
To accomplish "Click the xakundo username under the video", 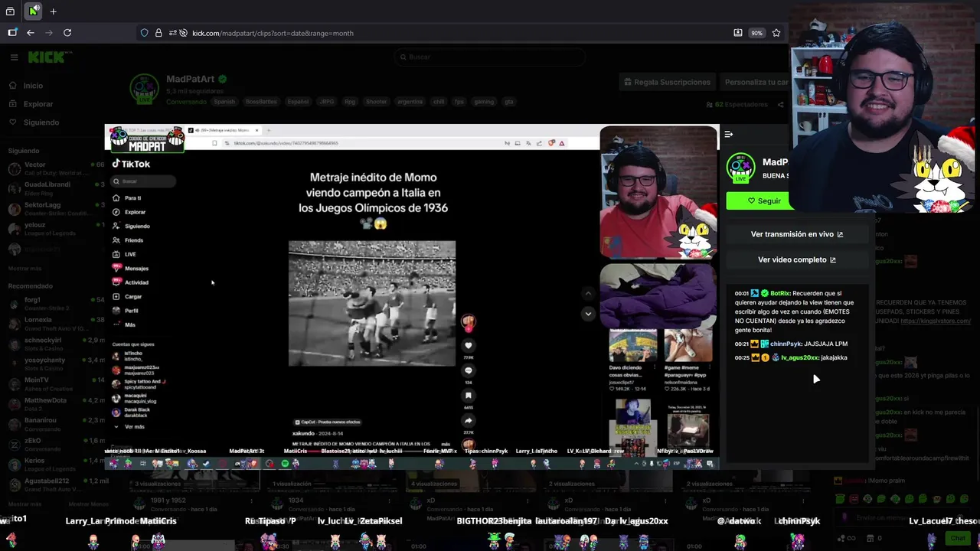I will pos(304,433).
